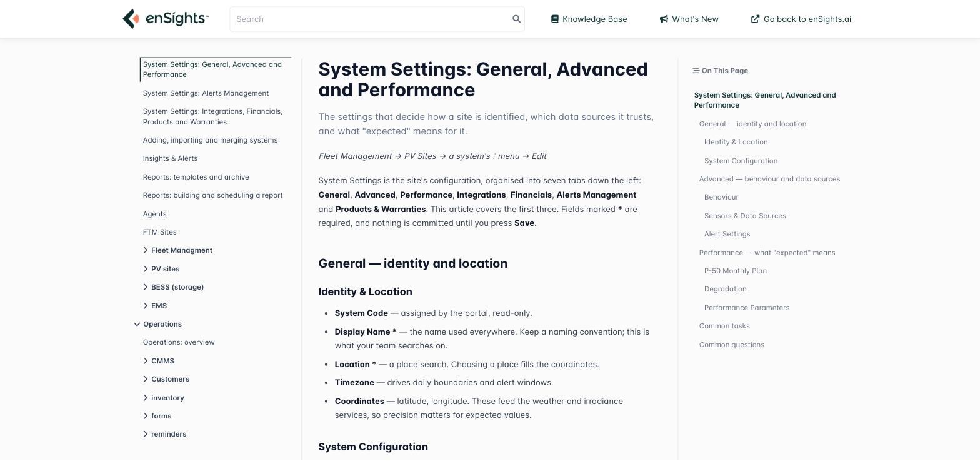Expand the EMS section
Image resolution: width=980 pixels, height=461 pixels.
tap(146, 306)
